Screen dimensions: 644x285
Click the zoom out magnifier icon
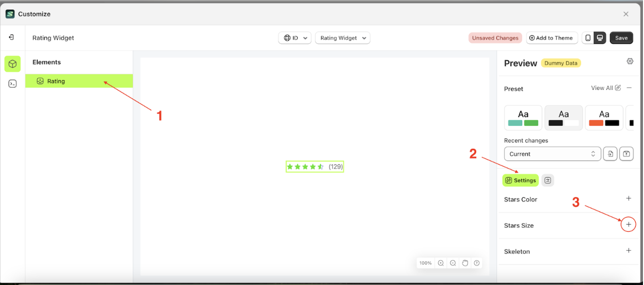click(453, 263)
